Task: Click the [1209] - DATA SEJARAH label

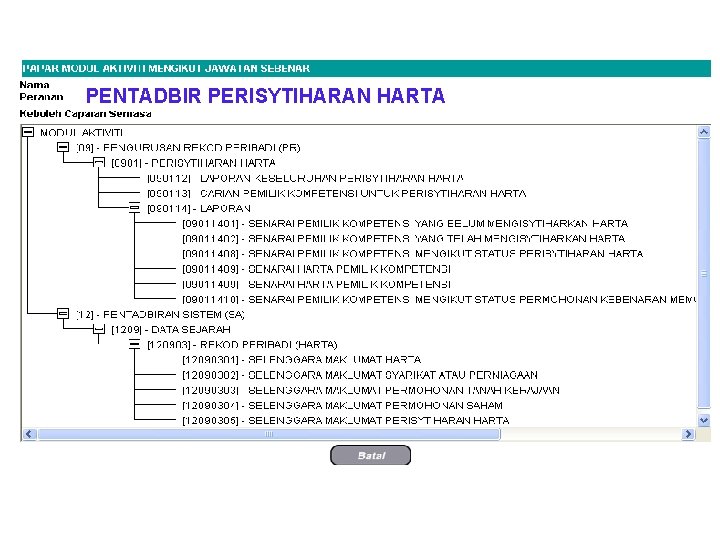Action: click(x=171, y=330)
